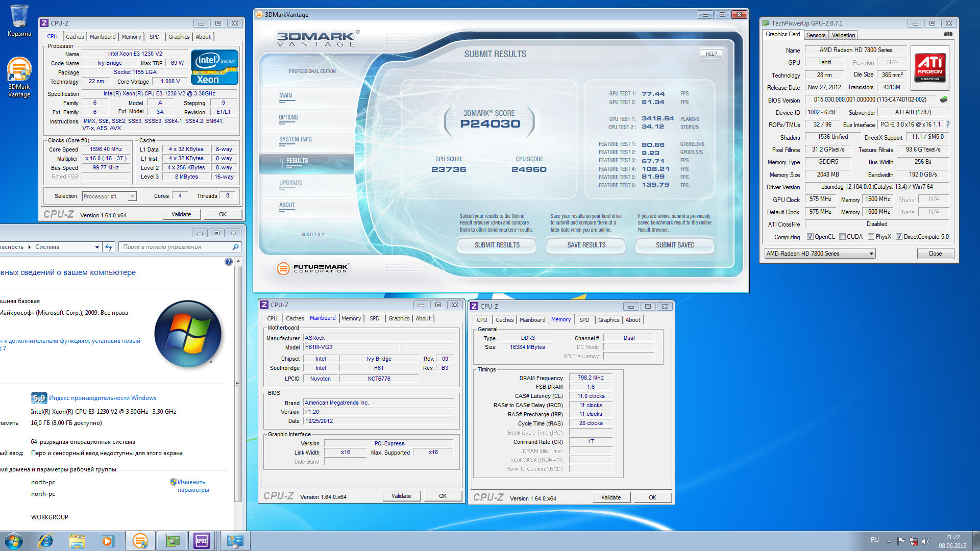
Task: Click the GPU-Z BIOS save chip icon
Action: 944,99
